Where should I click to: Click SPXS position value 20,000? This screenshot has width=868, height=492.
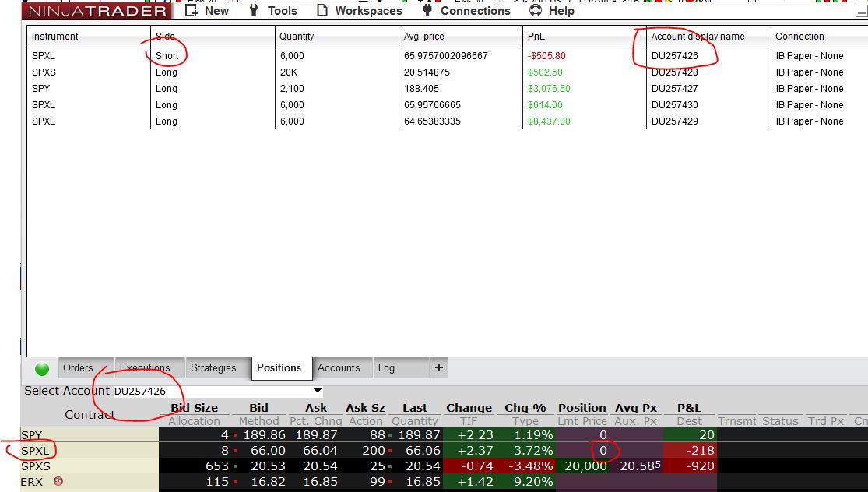pos(585,466)
